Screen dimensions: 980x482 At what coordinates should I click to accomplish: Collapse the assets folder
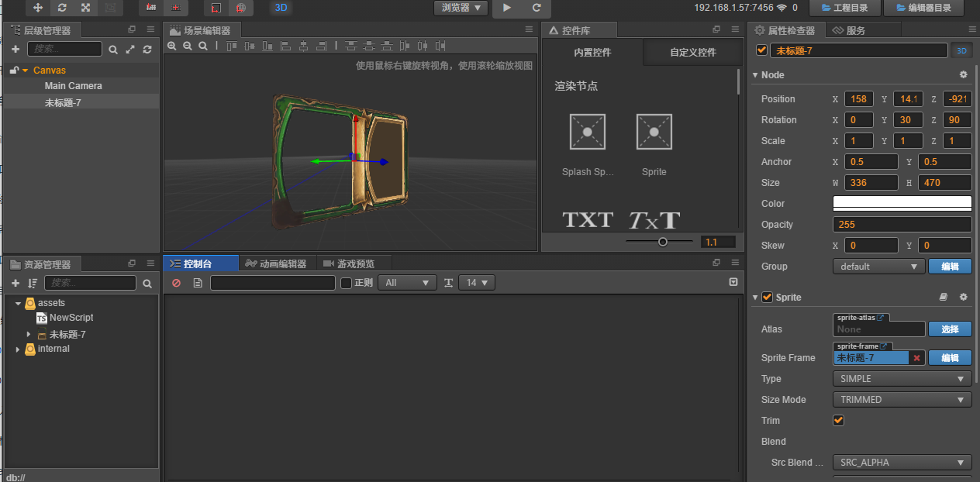[x=18, y=304]
